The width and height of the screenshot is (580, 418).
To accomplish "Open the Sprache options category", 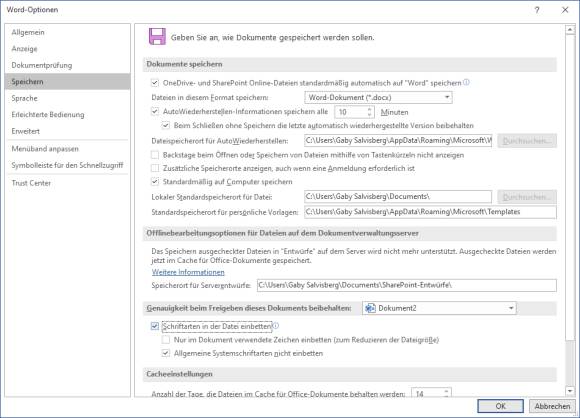I will click(x=67, y=98).
